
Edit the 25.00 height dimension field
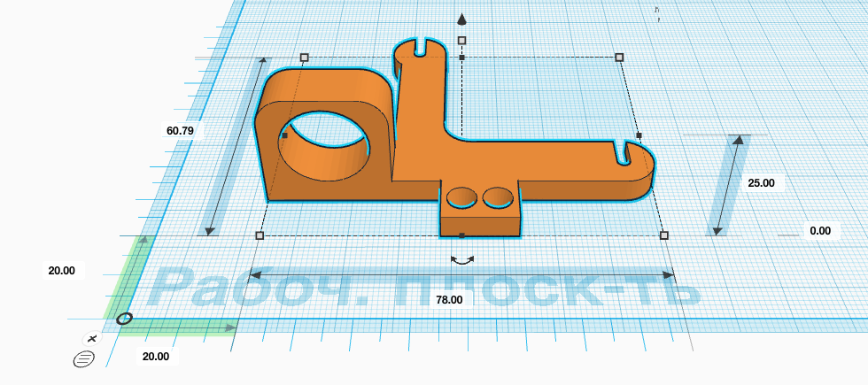coord(762,183)
